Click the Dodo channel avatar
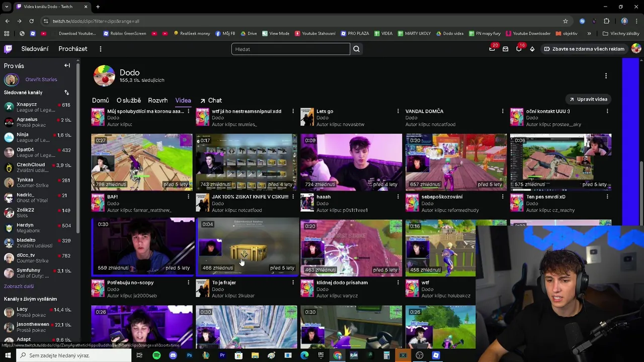This screenshot has height=362, width=644. (104, 76)
